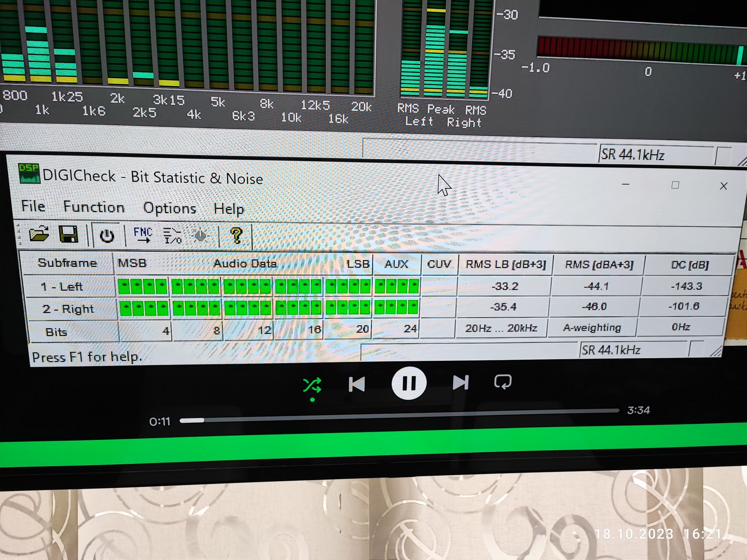The height and width of the screenshot is (560, 747).
Task: Select the '1 - Left' subframe row label
Action: (x=62, y=286)
